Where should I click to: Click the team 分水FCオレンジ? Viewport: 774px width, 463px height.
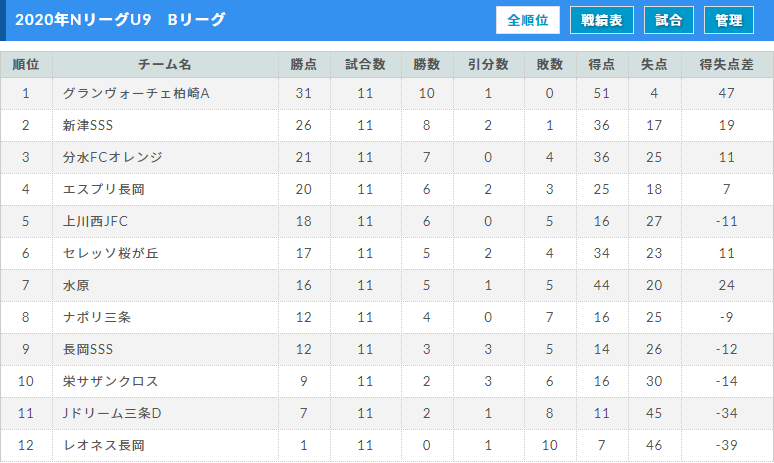[113, 157]
